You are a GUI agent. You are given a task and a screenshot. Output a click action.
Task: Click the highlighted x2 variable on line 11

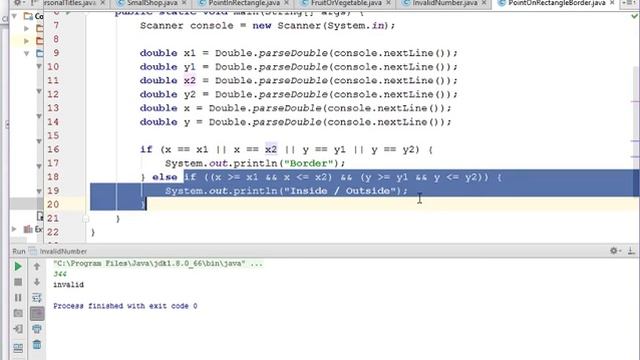pyautogui.click(x=189, y=80)
